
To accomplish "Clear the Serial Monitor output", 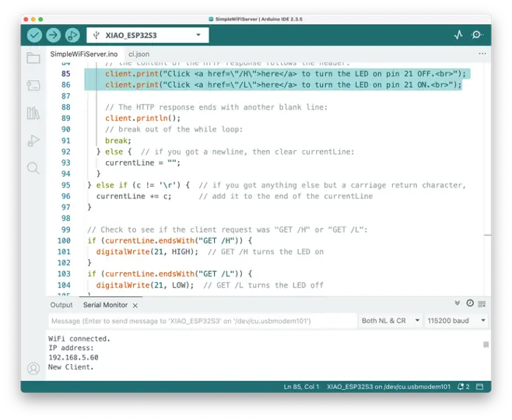I will pos(482,303).
